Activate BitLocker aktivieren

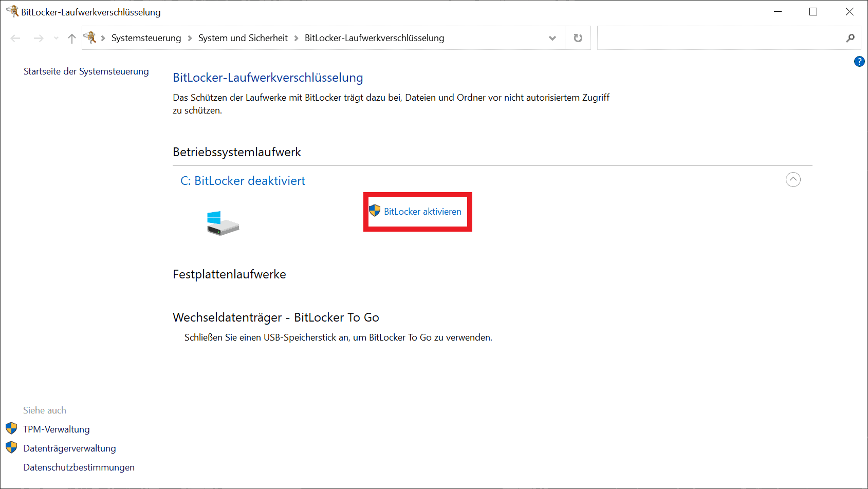tap(422, 211)
